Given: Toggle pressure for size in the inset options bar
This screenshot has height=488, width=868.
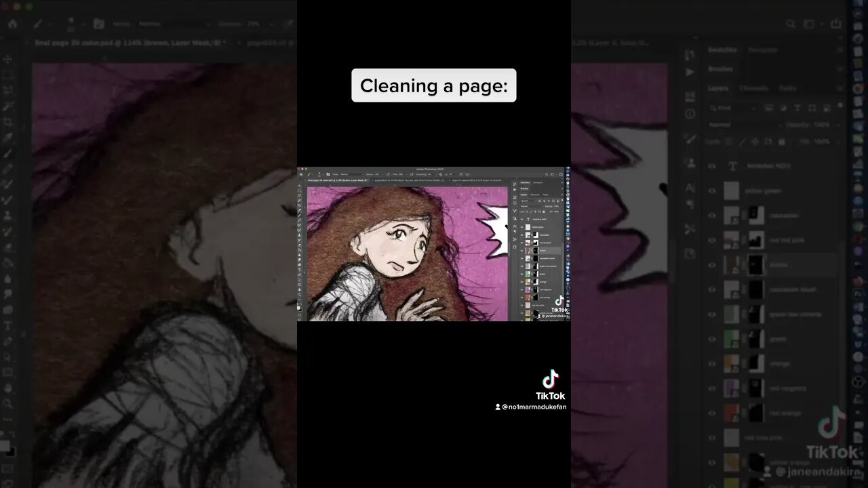Looking at the screenshot, I should tap(461, 174).
